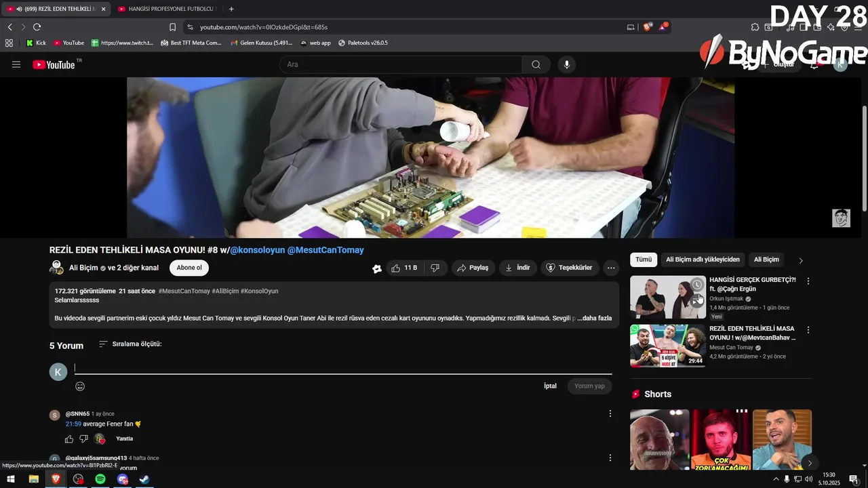This screenshot has width=868, height=488.
Task: Show more filter chips with right arrow
Action: point(801,260)
